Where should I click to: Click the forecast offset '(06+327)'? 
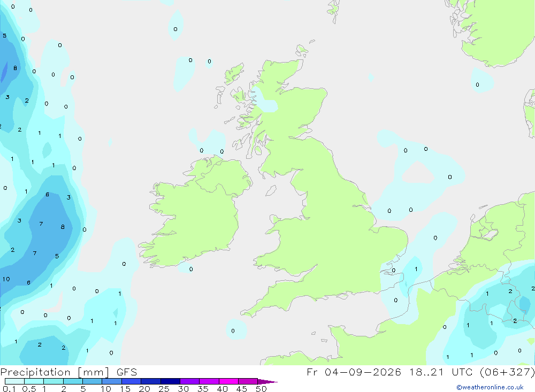pyautogui.click(x=507, y=372)
